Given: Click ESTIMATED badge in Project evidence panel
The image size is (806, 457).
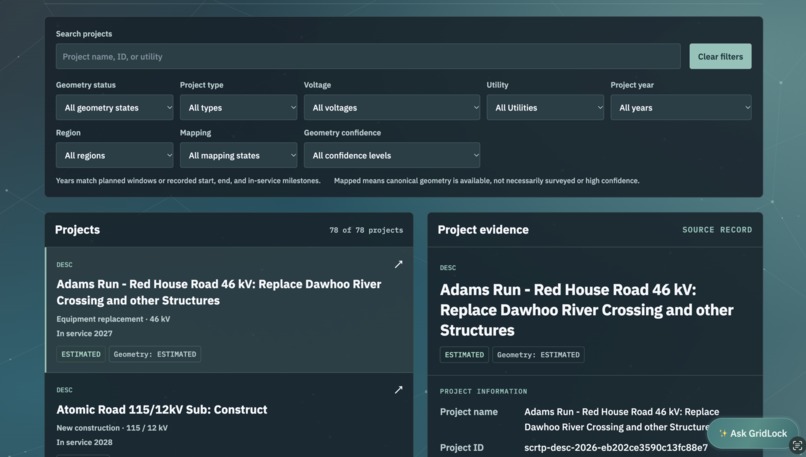Looking at the screenshot, I should [464, 355].
